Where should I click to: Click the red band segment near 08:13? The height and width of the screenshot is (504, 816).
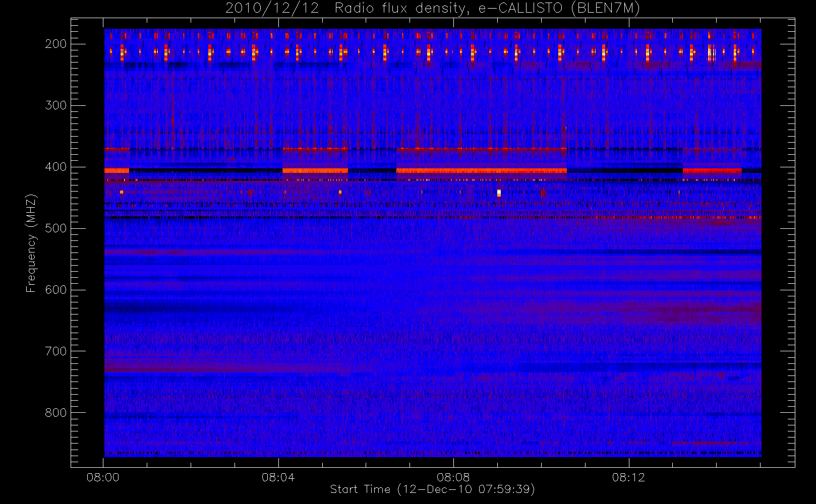click(x=712, y=171)
